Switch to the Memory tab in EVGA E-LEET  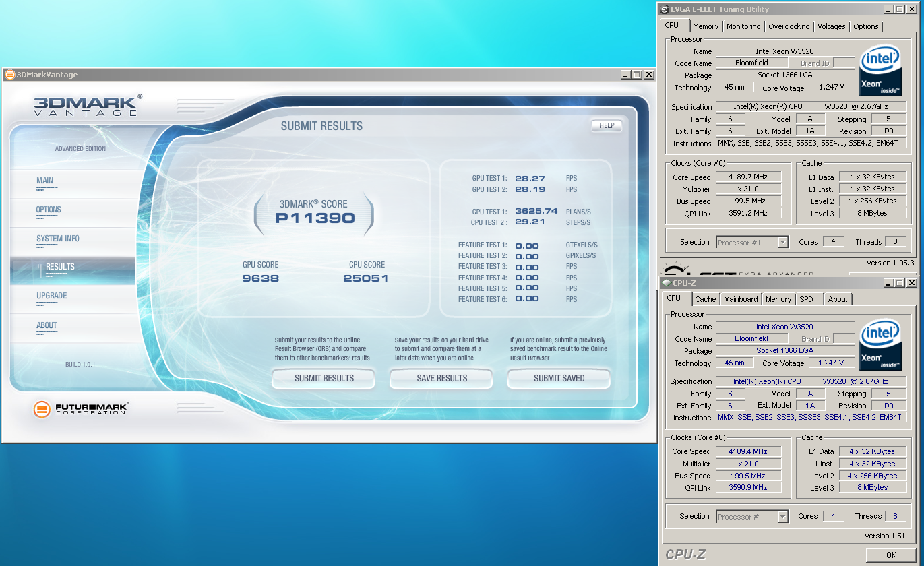tap(706, 26)
